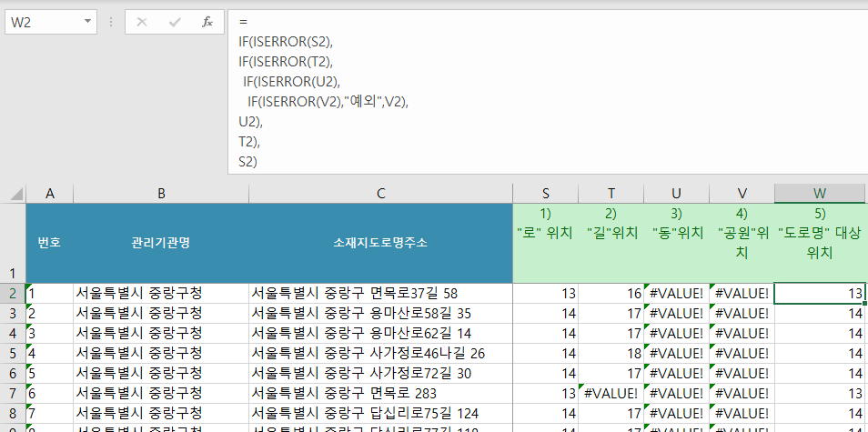Select row 1 header
Viewport: 868px width, 432px height.
click(13, 244)
